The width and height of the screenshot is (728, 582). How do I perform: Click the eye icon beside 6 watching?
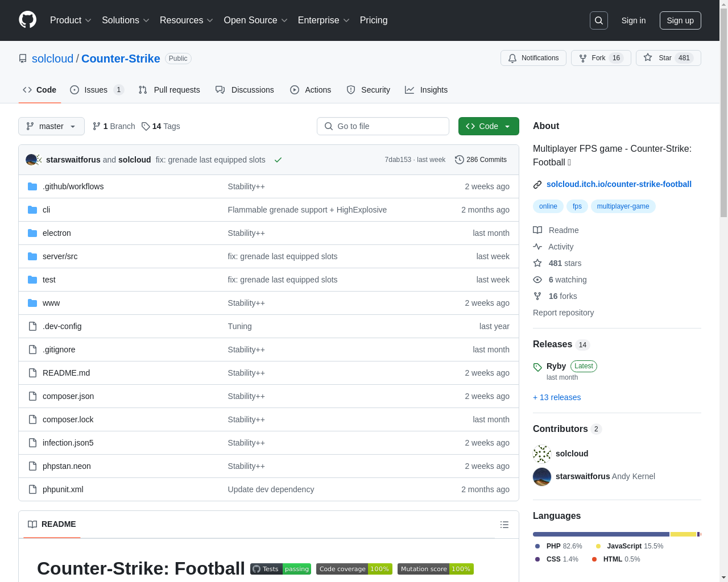(x=537, y=280)
